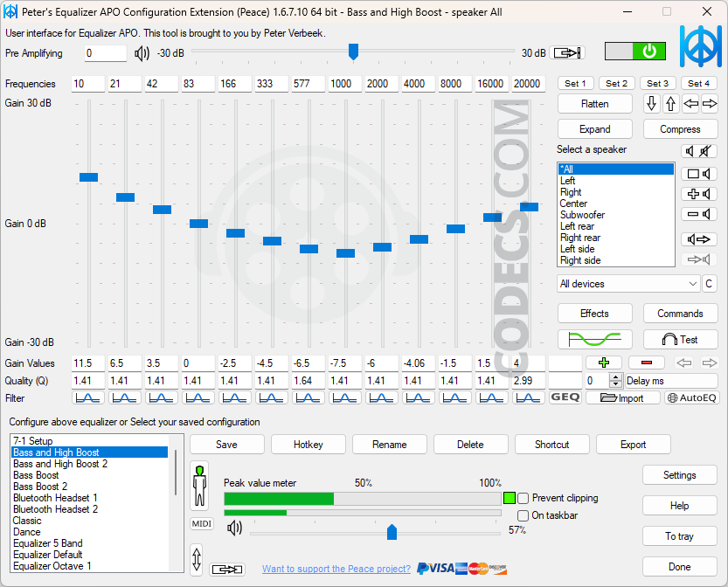Image resolution: width=728 pixels, height=587 pixels.
Task: Click the pre-amplifying slider handle
Action: [x=353, y=52]
